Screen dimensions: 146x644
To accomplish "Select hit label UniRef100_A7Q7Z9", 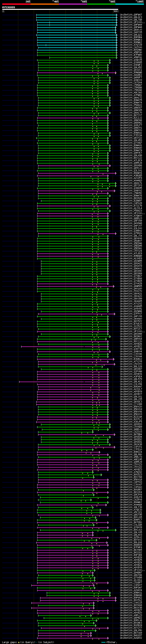I will click(131, 45).
